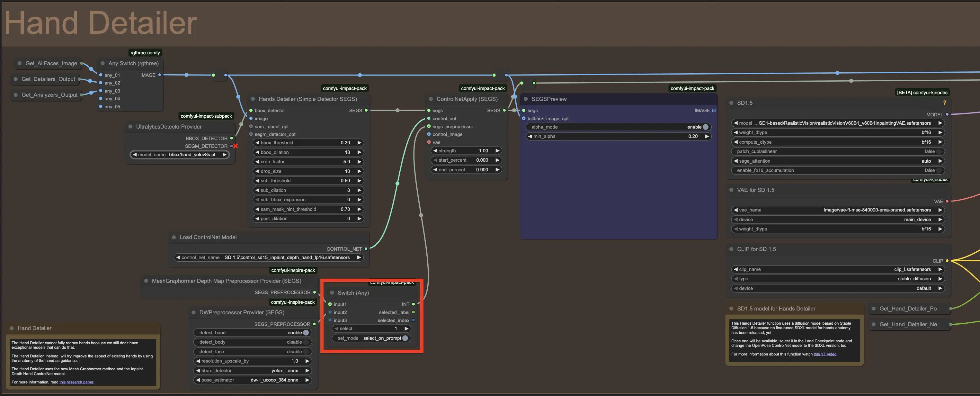Toggle detect_hand in DWPreprocessor Provider
The height and width of the screenshot is (396, 980).
coord(306,332)
